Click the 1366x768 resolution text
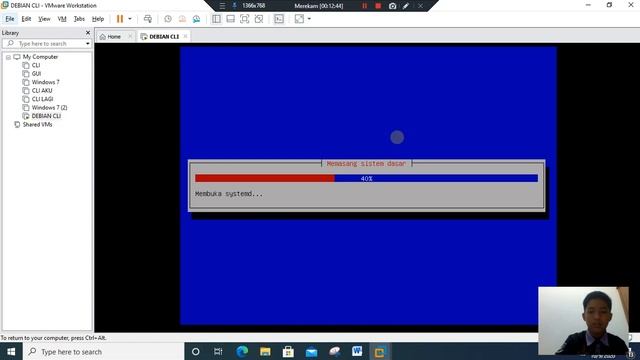 pyautogui.click(x=253, y=6)
